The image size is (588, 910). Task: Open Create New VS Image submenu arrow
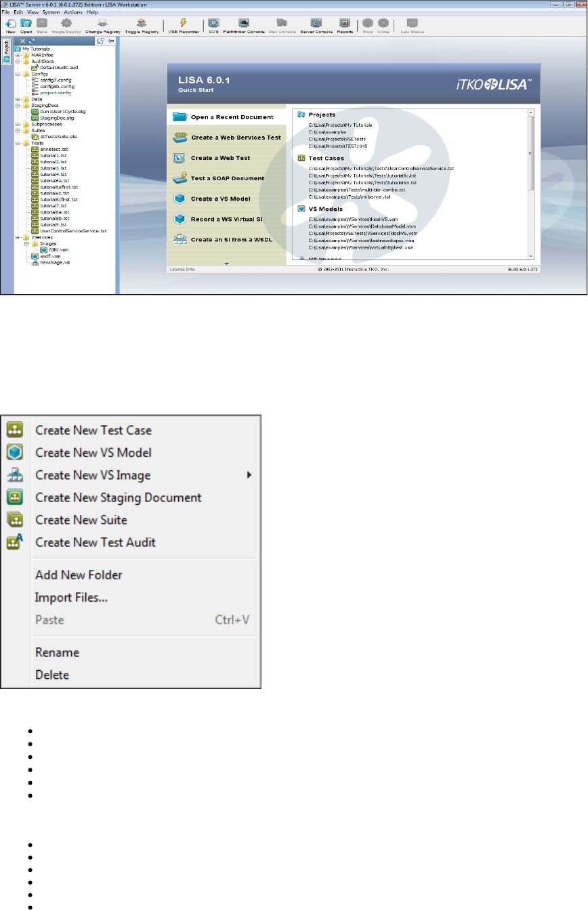pos(249,475)
